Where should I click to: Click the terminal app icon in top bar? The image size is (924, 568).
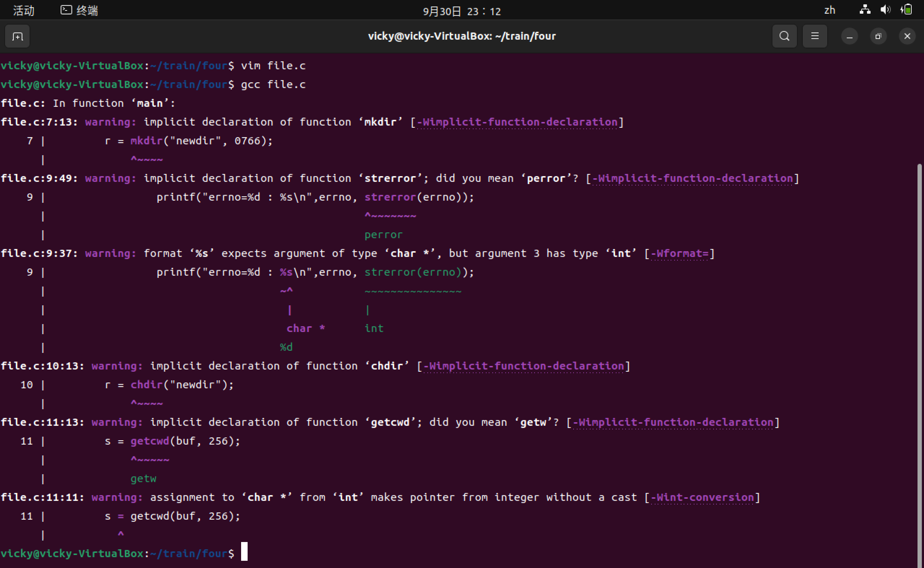66,10
